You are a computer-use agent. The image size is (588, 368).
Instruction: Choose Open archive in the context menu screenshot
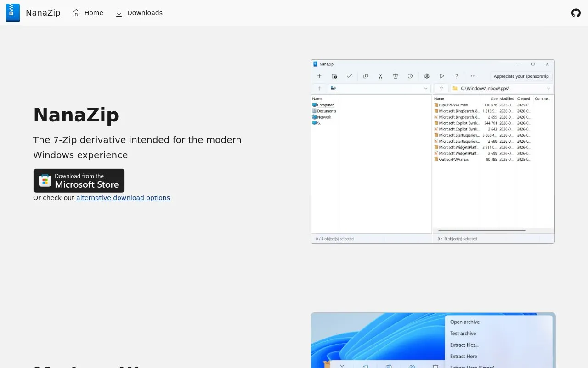[465, 322]
